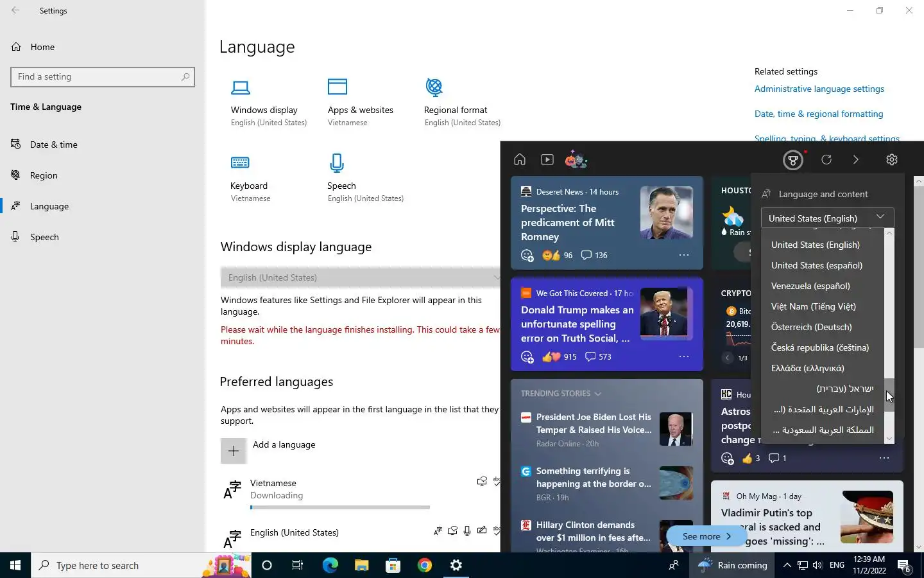Open Rain coming weather widget

point(733,565)
